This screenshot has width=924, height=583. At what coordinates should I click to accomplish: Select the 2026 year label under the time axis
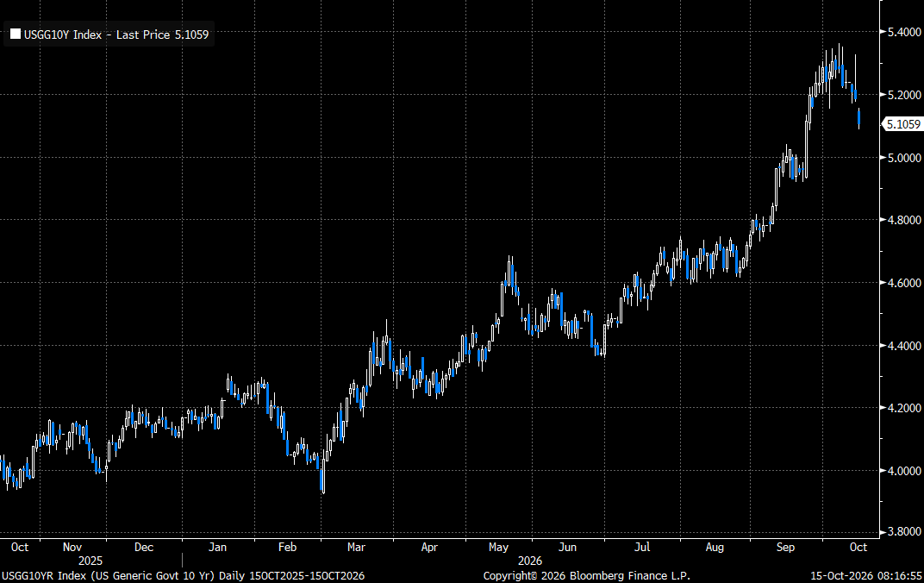tap(530, 561)
